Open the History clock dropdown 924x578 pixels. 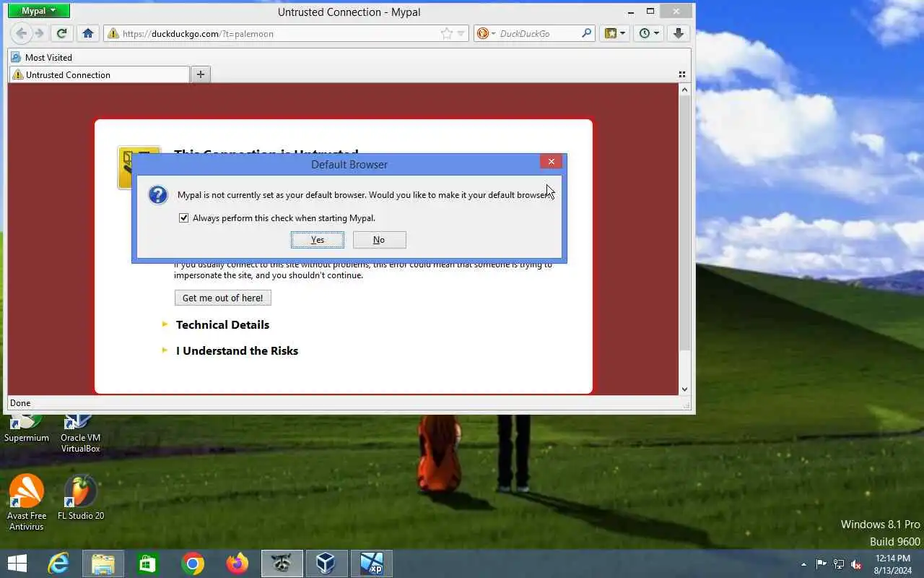point(648,33)
